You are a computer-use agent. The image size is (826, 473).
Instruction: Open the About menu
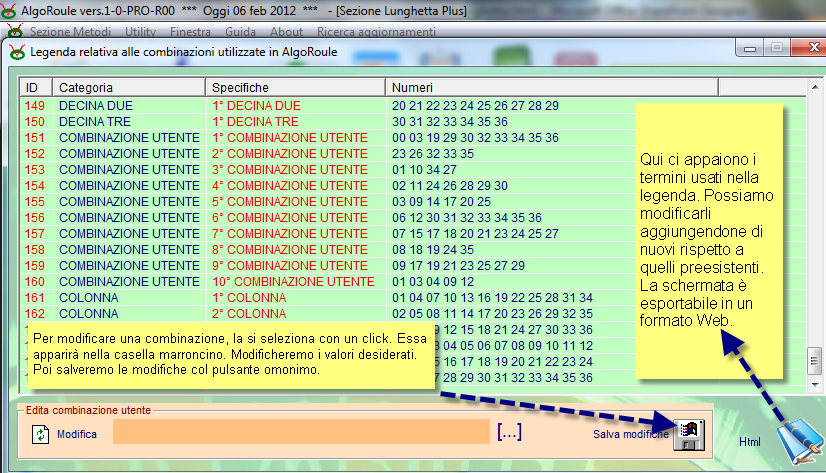point(286,32)
